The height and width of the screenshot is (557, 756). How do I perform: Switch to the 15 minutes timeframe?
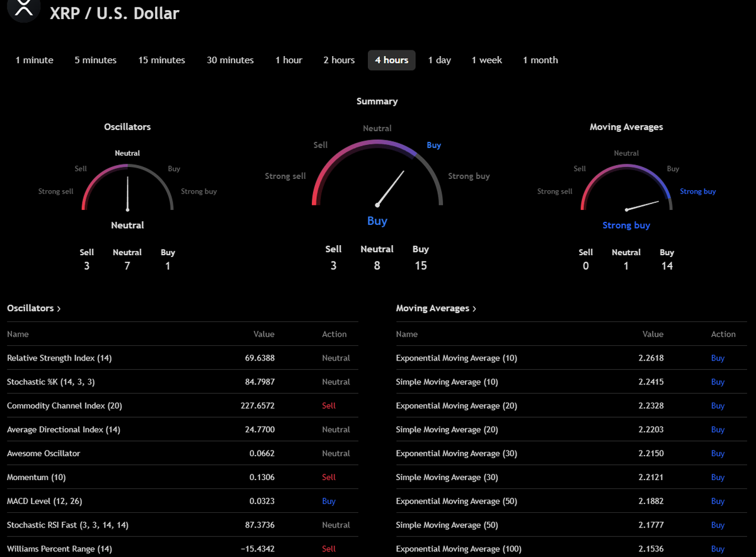coord(162,60)
